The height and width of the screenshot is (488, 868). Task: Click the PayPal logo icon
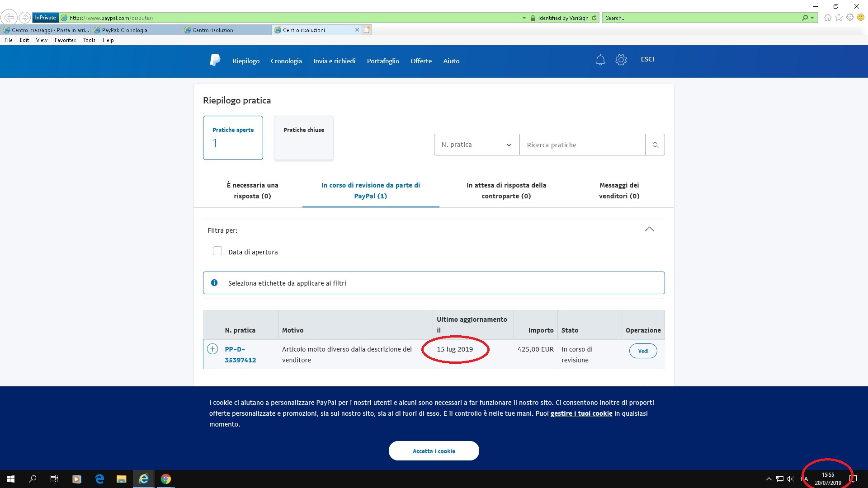(215, 60)
